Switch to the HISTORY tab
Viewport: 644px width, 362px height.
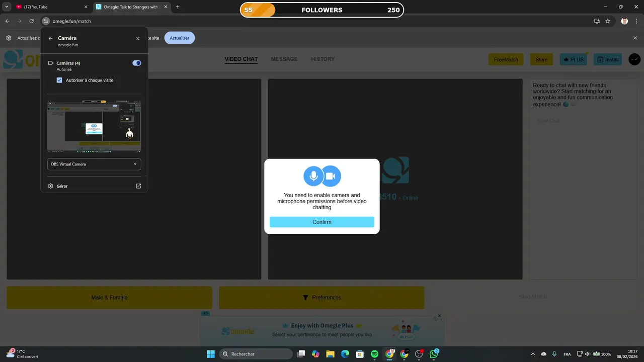pyautogui.click(x=323, y=59)
